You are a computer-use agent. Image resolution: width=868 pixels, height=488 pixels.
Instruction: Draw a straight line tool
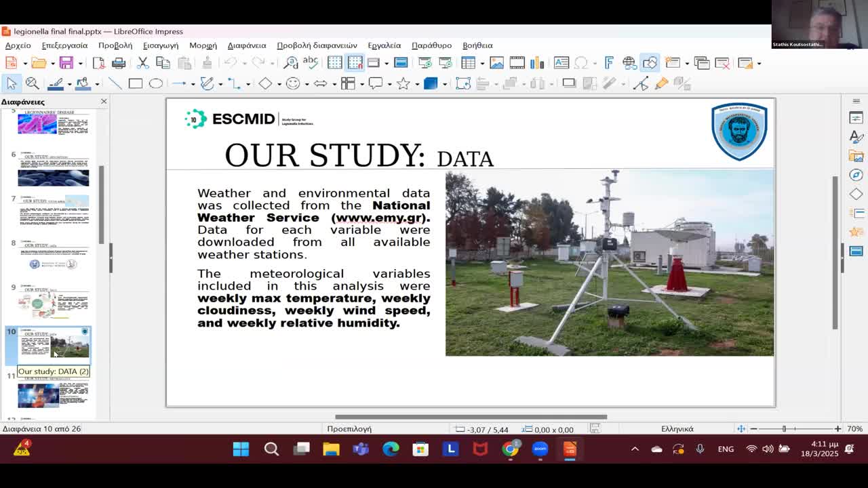click(x=115, y=83)
